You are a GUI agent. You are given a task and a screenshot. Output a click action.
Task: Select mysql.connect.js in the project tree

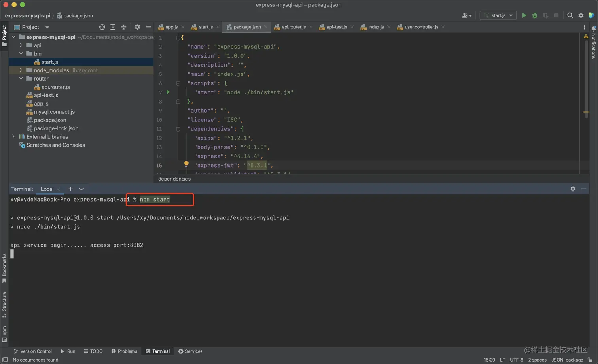[54, 112]
